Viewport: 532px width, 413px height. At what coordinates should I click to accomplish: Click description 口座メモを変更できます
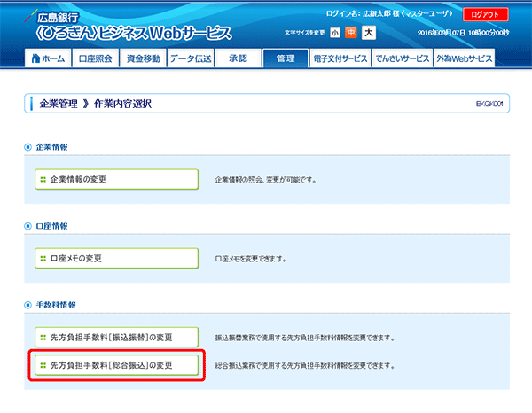coord(250,259)
